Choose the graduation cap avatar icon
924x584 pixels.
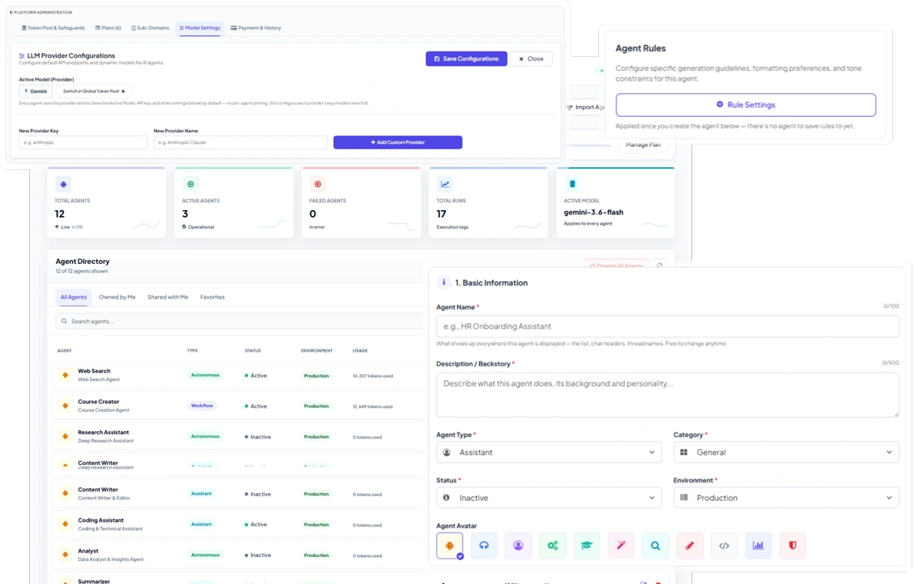pos(587,546)
